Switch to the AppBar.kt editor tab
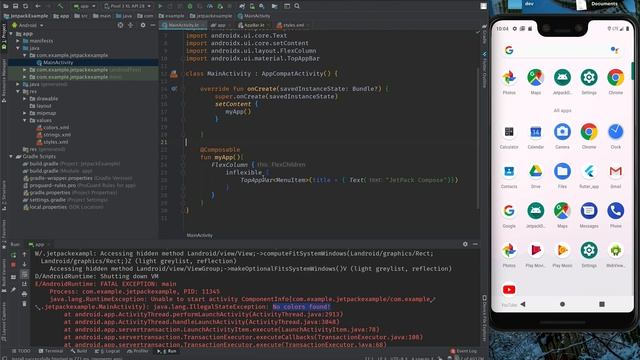 point(253,25)
